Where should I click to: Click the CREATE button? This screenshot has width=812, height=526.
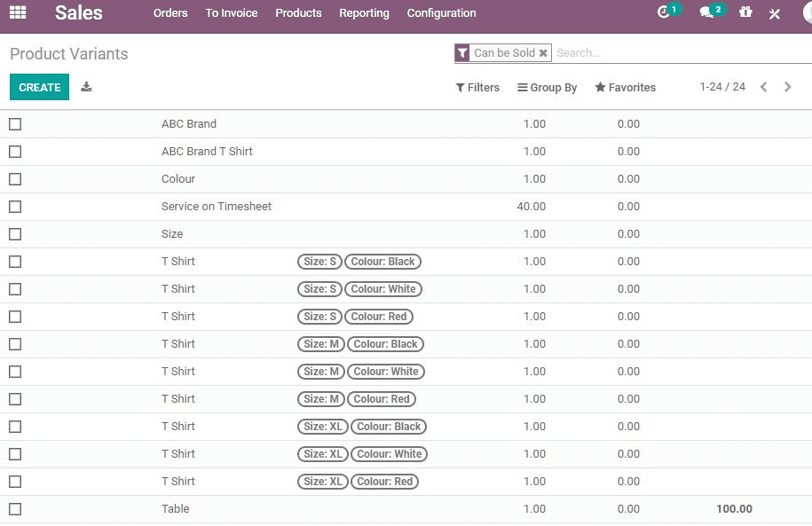(39, 87)
